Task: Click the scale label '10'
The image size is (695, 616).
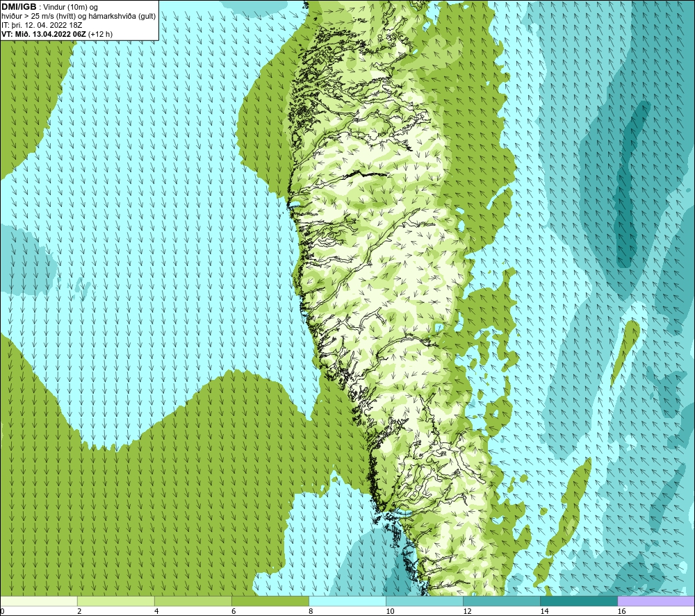Action: (x=390, y=611)
